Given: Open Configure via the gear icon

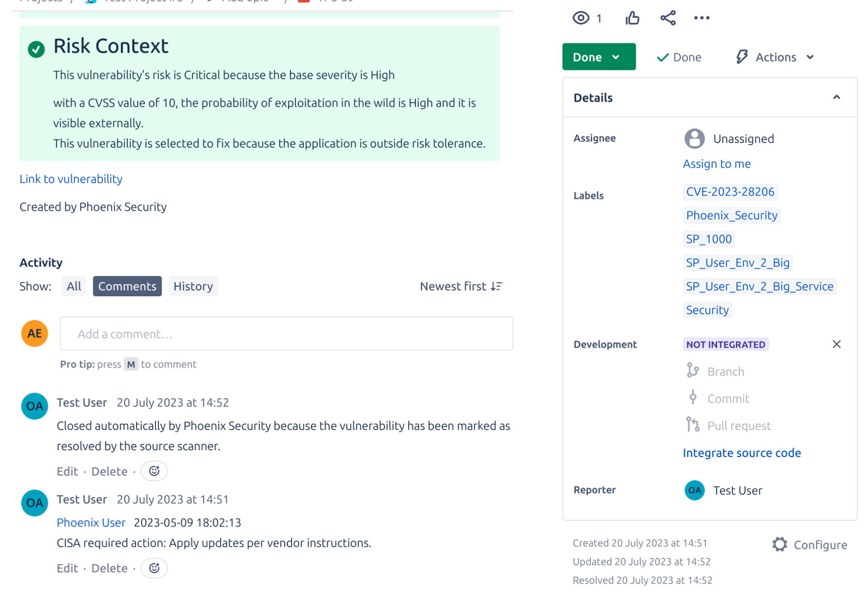Looking at the screenshot, I should 779,544.
